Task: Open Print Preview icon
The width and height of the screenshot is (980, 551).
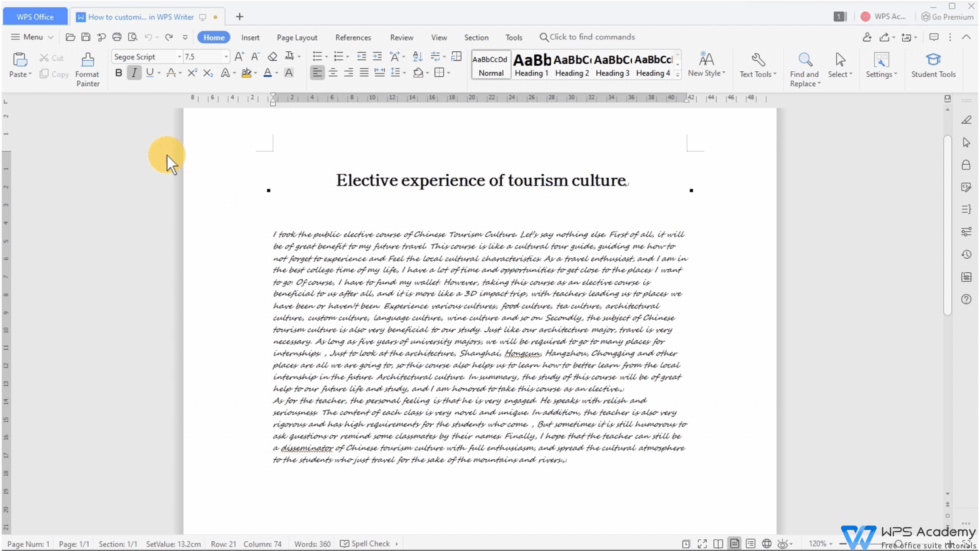Action: pos(132,37)
